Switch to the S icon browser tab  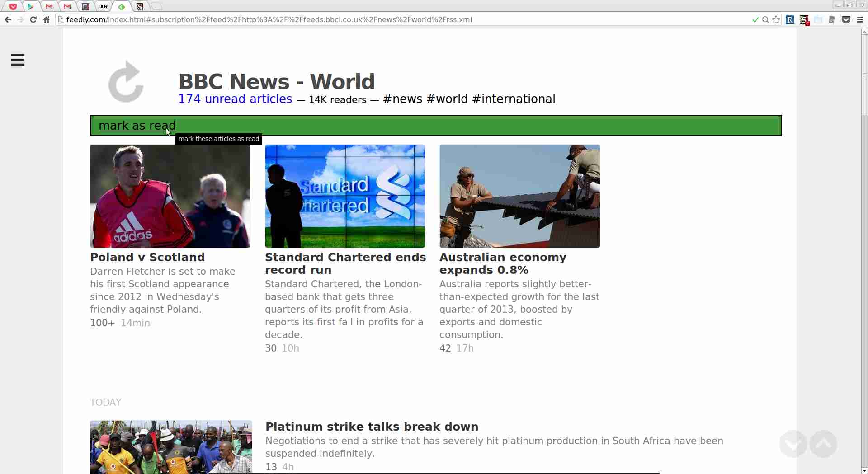click(140, 6)
